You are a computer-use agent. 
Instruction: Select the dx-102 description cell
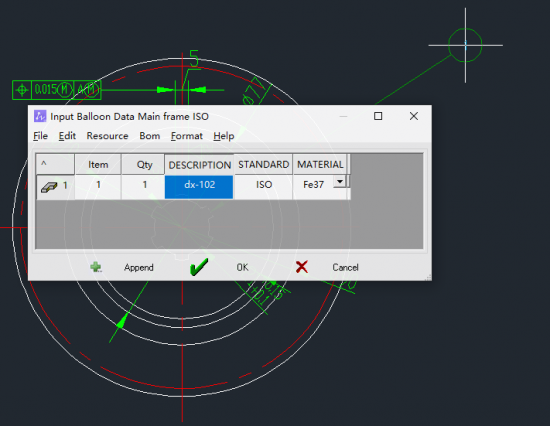[199, 187]
